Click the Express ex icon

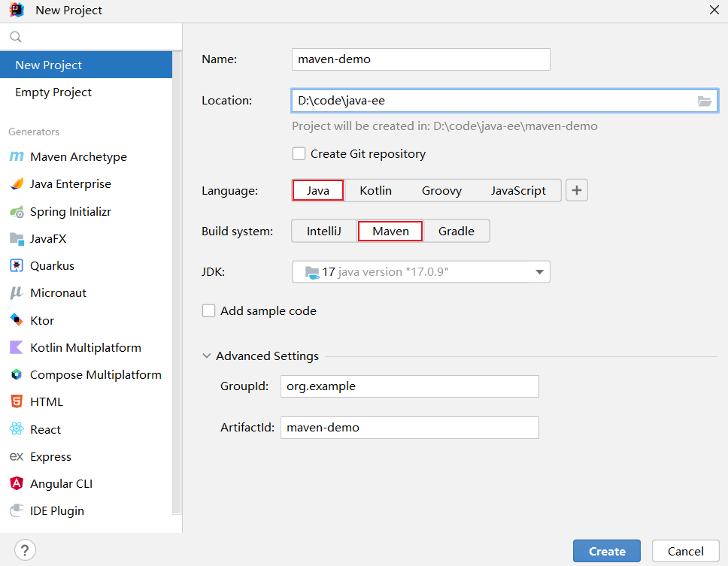pyautogui.click(x=17, y=456)
